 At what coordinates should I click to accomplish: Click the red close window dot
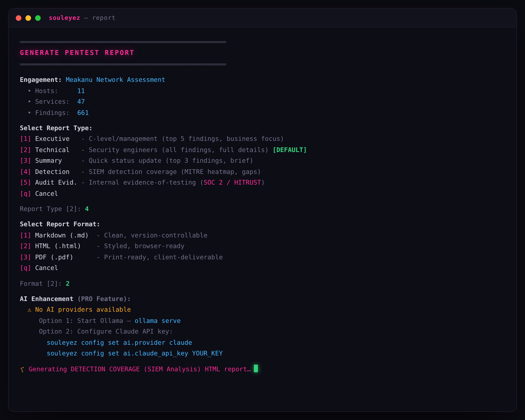(x=19, y=18)
